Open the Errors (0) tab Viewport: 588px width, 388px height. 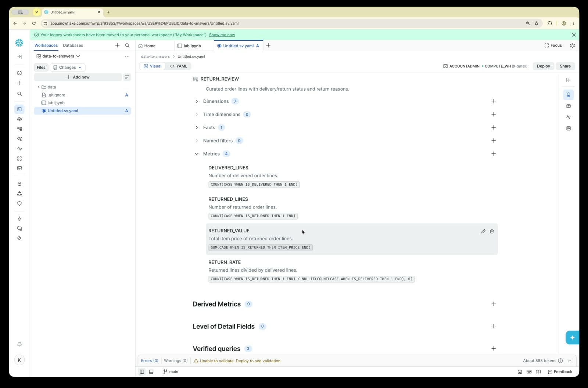point(150,361)
